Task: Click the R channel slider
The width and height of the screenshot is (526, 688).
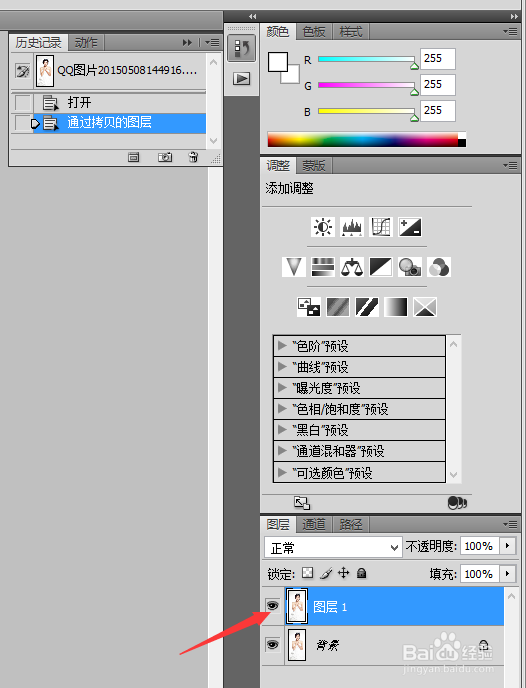Action: click(x=366, y=59)
